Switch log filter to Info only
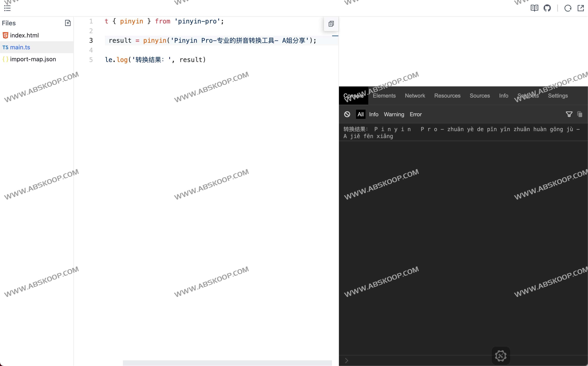 pyautogui.click(x=374, y=114)
